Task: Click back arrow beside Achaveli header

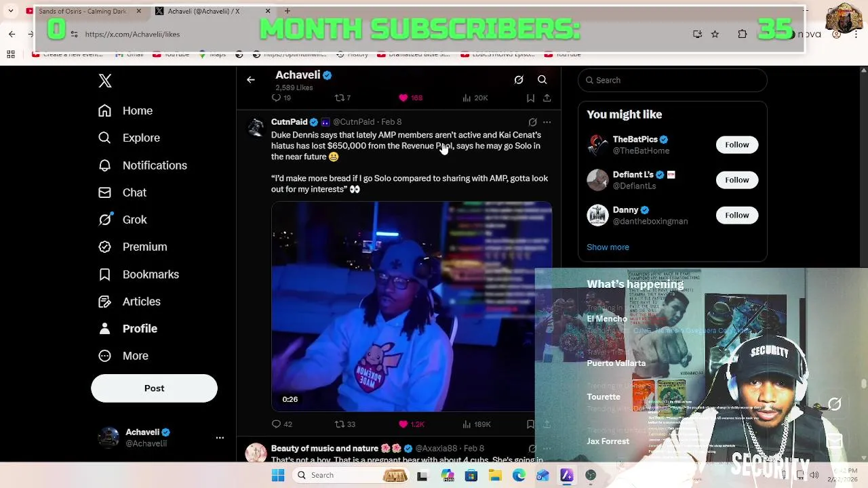Action: tap(251, 80)
